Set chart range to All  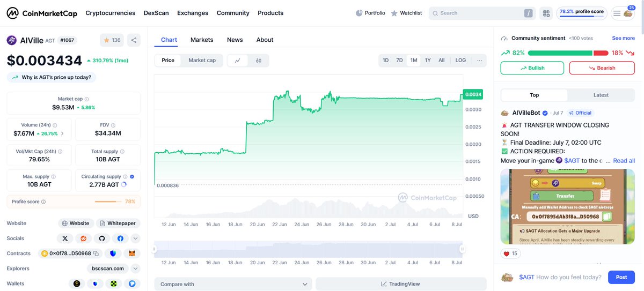click(x=441, y=61)
